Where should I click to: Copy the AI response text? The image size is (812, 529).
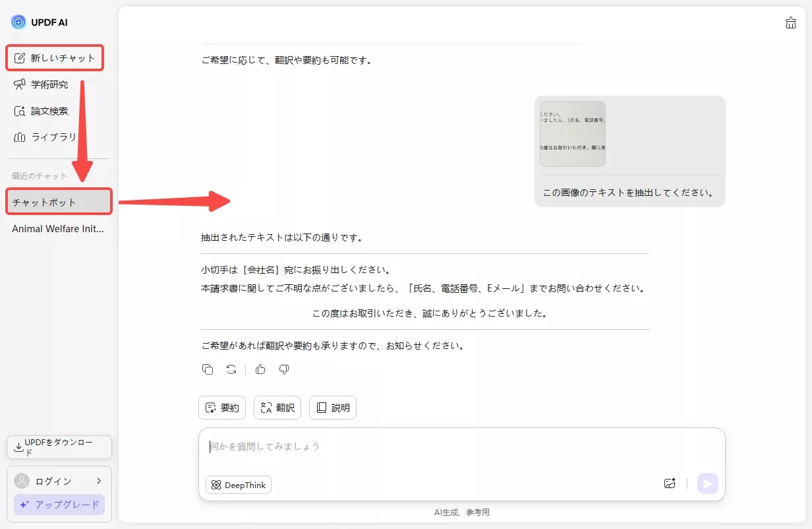(x=207, y=369)
